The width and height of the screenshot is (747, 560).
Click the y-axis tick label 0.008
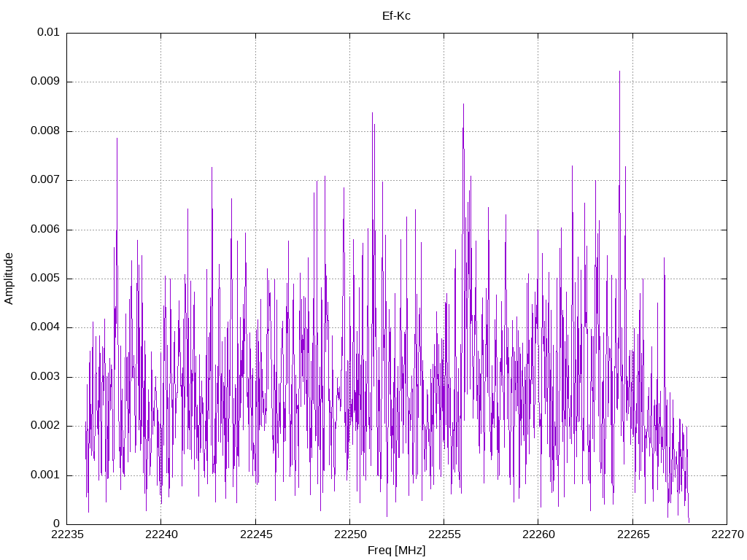tap(45, 131)
